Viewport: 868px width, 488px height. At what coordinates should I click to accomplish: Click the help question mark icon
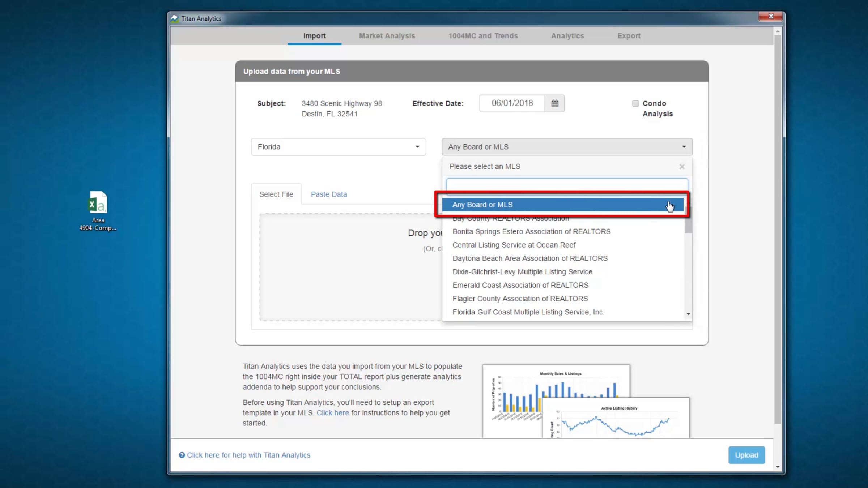[x=182, y=455]
